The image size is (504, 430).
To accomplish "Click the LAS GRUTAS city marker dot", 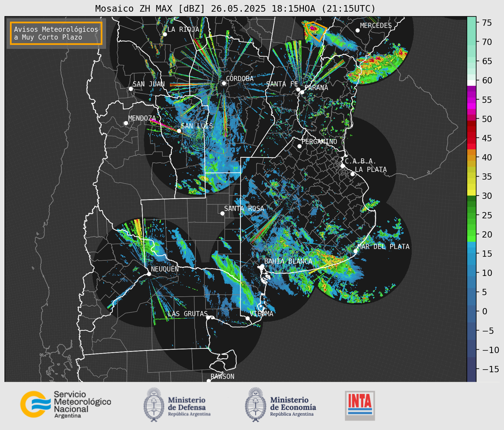I will (208, 318).
